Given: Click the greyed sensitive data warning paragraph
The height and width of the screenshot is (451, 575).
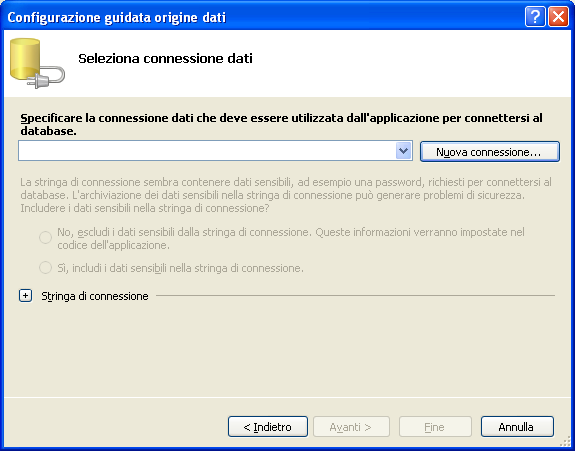Looking at the screenshot, I should (x=286, y=195).
